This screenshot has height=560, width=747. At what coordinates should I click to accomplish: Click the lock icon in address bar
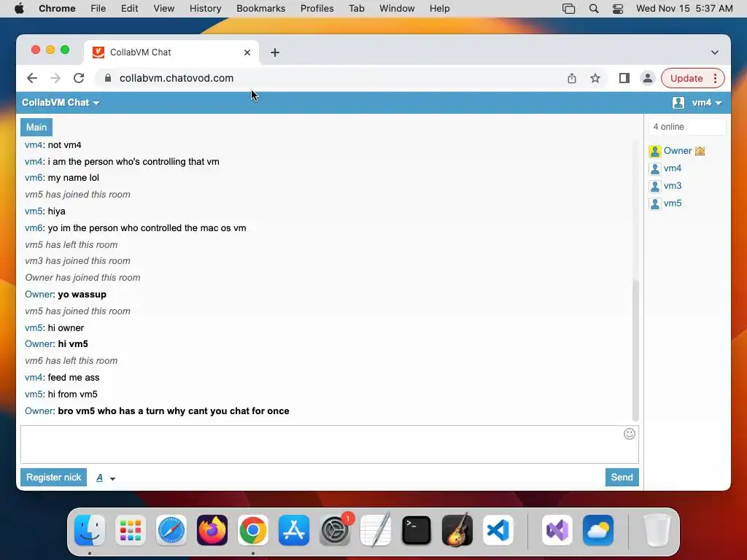click(x=108, y=78)
